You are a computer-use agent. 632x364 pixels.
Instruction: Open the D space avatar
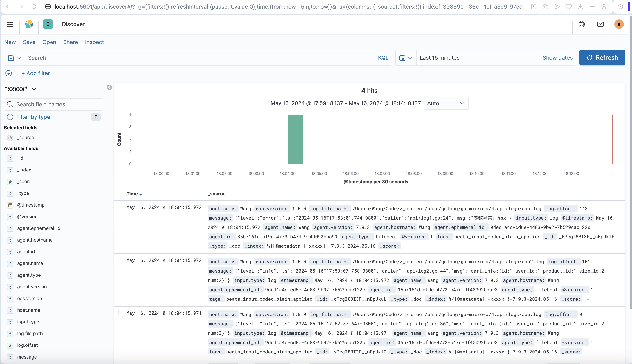48,24
